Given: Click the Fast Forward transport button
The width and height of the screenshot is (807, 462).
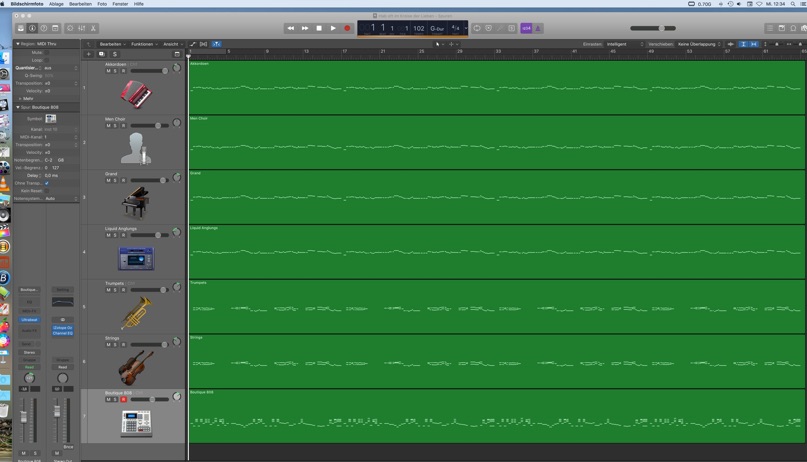Looking at the screenshot, I should click(305, 28).
